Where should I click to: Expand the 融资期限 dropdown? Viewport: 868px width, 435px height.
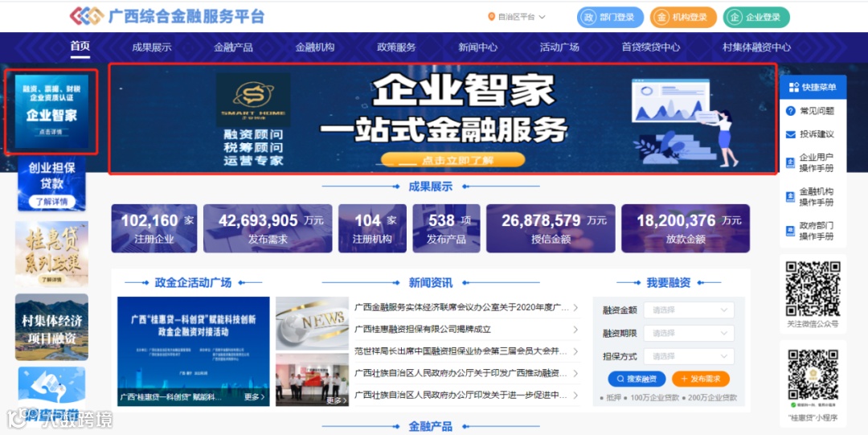(689, 333)
